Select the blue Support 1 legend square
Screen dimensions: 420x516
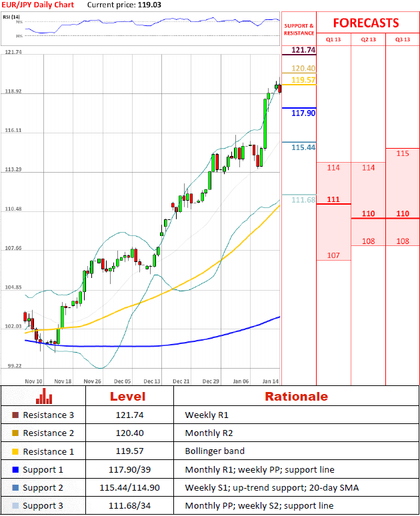pyautogui.click(x=15, y=470)
